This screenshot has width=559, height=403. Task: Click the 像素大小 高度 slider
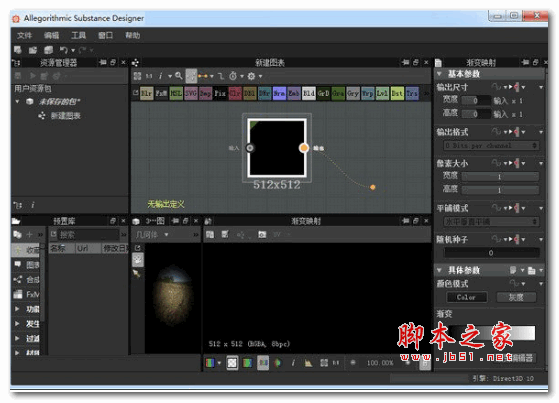500,189
